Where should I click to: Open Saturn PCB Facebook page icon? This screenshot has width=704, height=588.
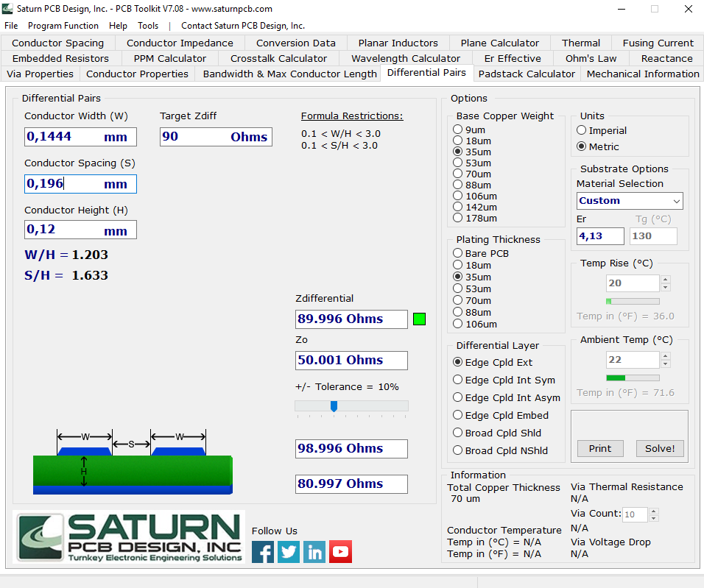pyautogui.click(x=263, y=552)
